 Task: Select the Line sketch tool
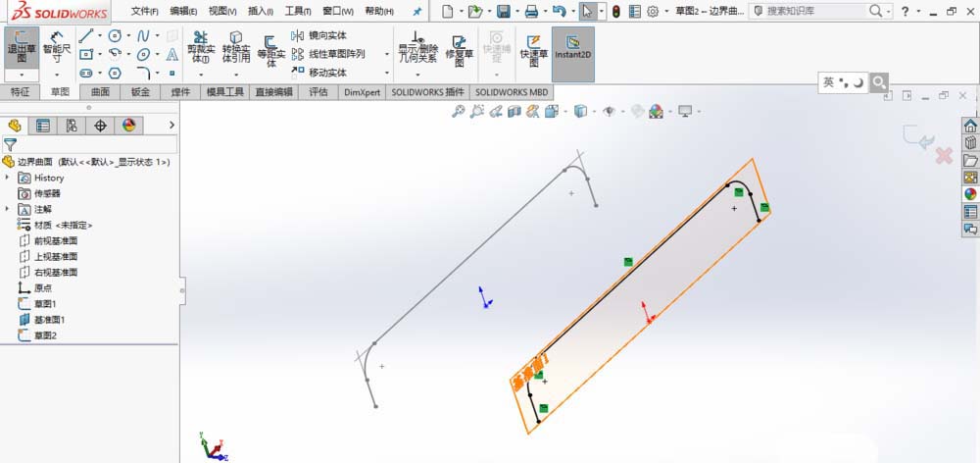86,36
